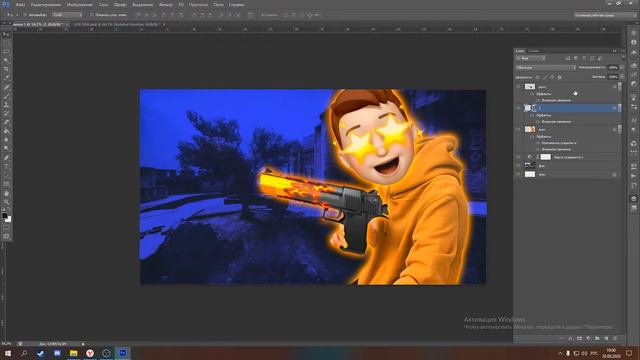
Task: Select the History Brush tool
Action: [6, 113]
